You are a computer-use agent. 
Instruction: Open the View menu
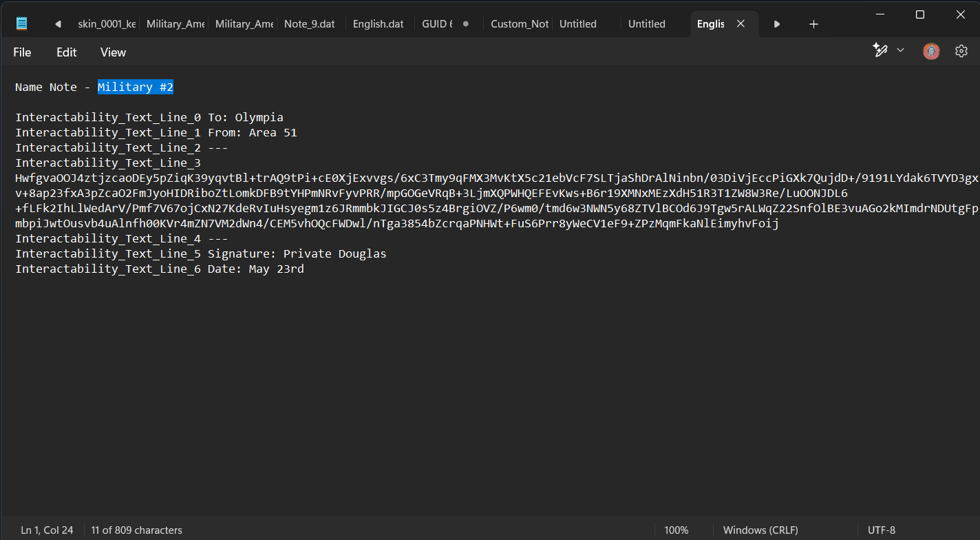pos(113,52)
